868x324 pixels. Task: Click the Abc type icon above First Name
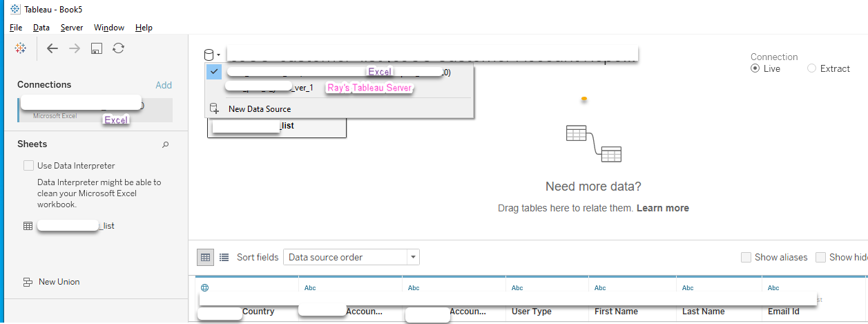click(x=600, y=288)
